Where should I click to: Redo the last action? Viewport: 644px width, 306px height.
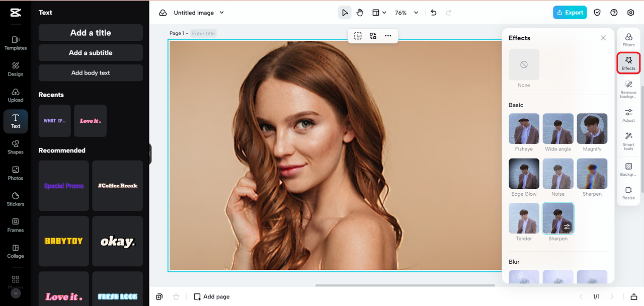tap(449, 13)
